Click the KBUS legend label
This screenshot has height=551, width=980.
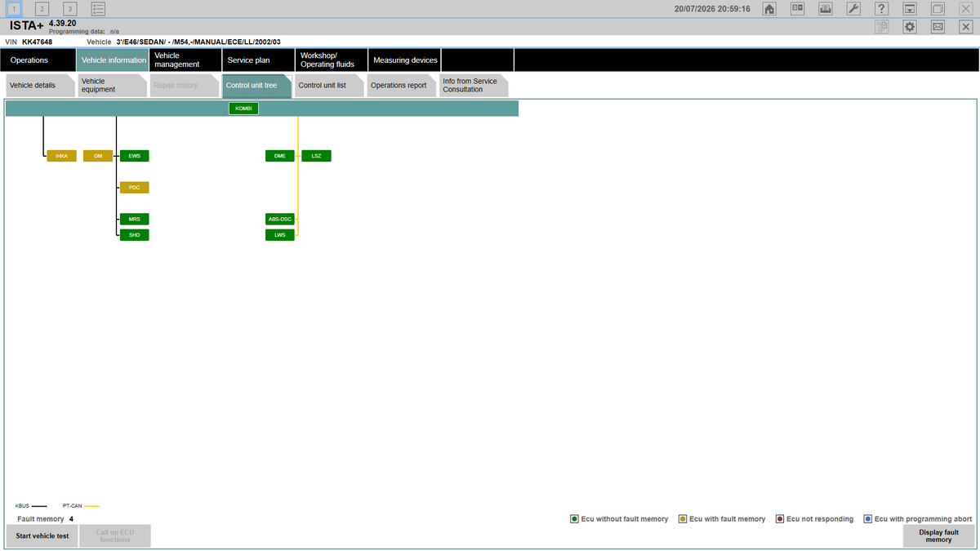pos(22,506)
